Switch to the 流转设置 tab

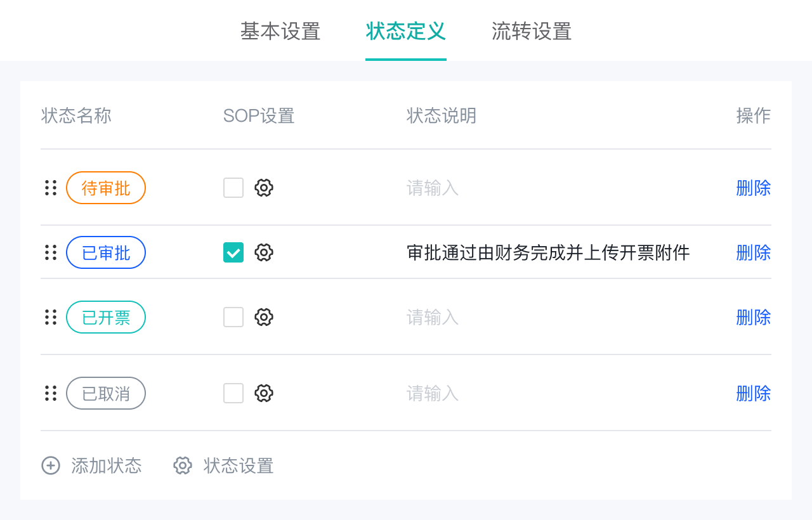tap(532, 31)
